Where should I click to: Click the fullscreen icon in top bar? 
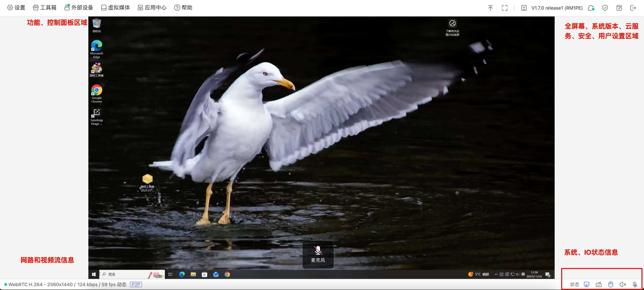click(x=504, y=8)
